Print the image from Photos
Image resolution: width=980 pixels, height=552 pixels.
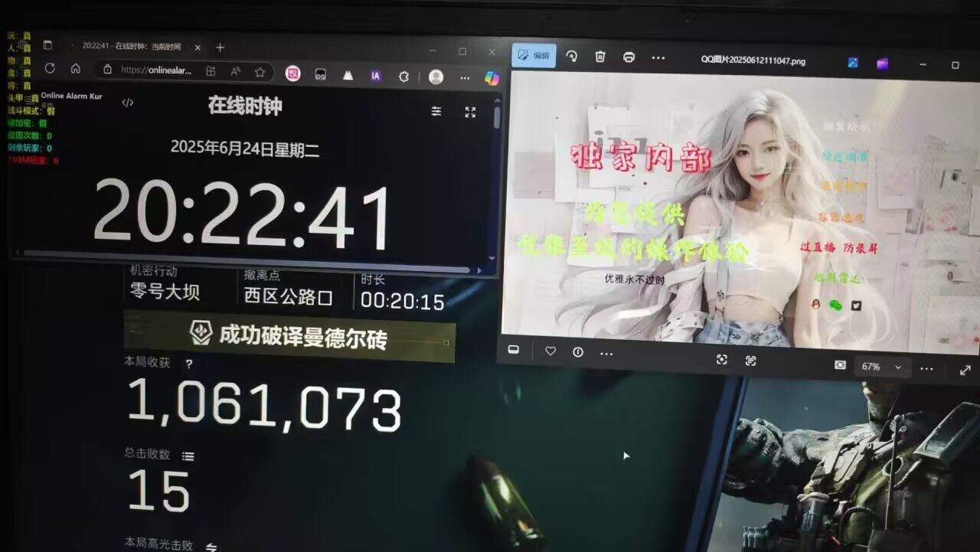(629, 57)
